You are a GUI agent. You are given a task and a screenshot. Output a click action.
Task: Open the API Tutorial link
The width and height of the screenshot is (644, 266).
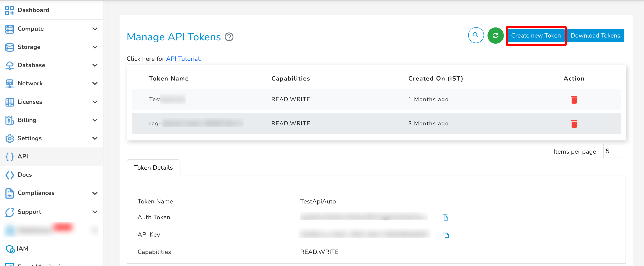coord(183,59)
